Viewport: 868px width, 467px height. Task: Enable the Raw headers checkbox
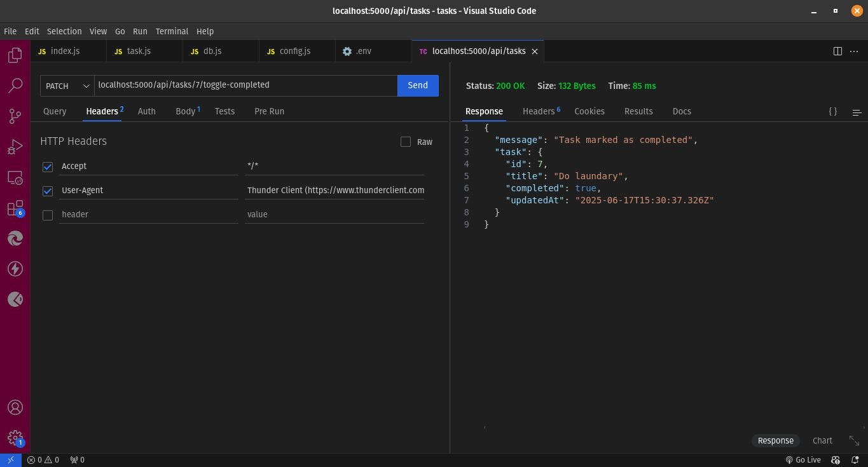click(x=406, y=142)
